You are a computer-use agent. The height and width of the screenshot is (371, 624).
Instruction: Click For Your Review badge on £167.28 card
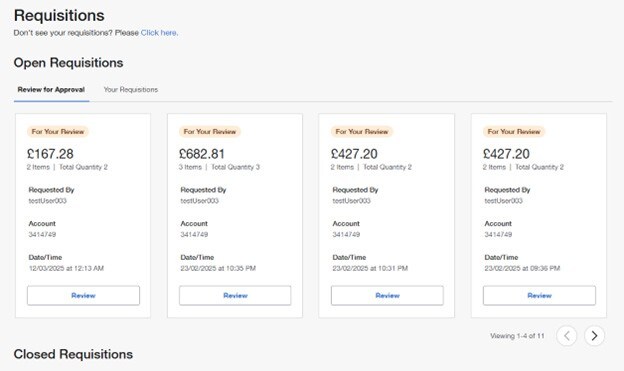pos(58,131)
